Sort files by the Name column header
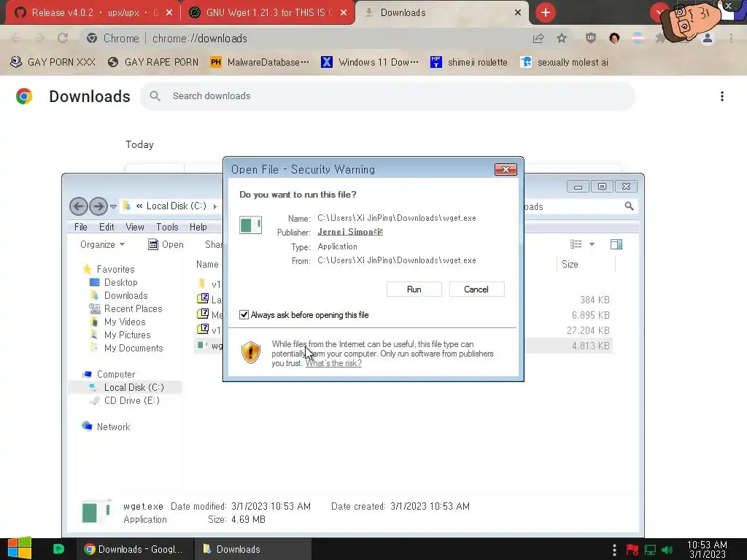Viewport: 747px width, 560px height. click(x=207, y=264)
